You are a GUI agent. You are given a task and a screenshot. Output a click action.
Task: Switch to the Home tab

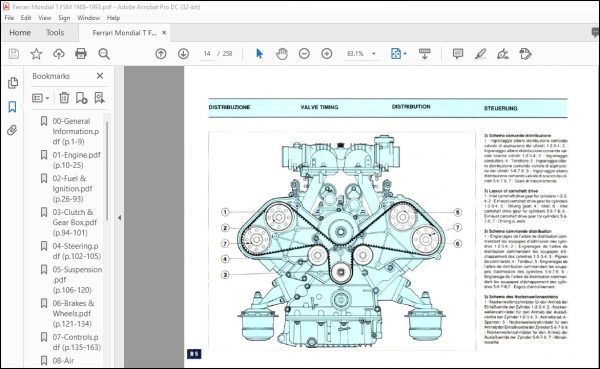pyautogui.click(x=20, y=33)
